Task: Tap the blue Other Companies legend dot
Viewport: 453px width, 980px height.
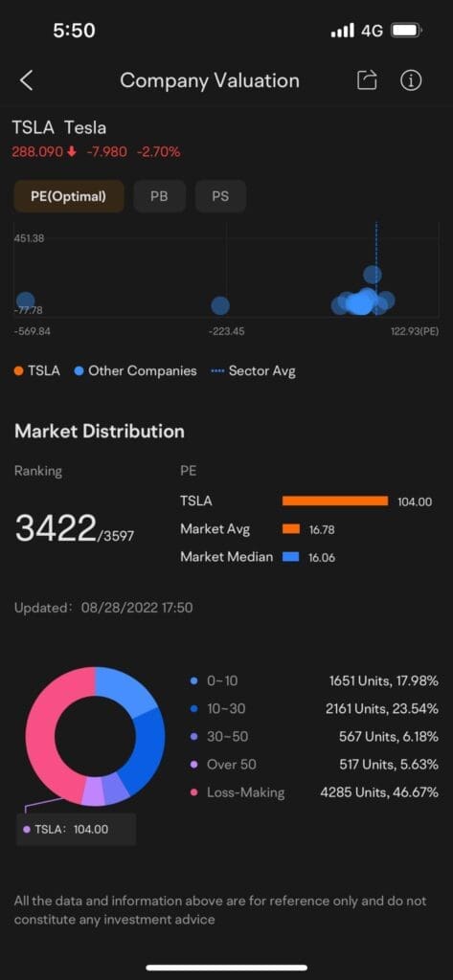Action: 79,371
